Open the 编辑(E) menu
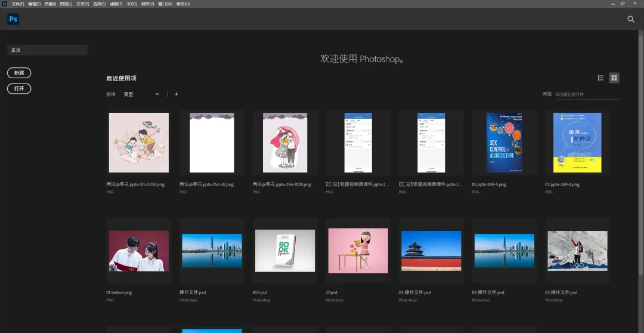The height and width of the screenshot is (333, 644). (x=34, y=4)
